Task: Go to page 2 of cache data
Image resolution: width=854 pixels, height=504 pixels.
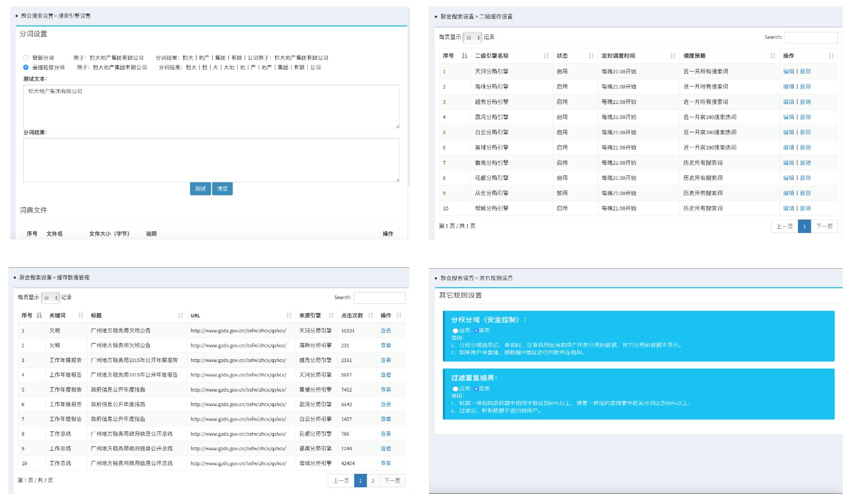Action: 373,481
